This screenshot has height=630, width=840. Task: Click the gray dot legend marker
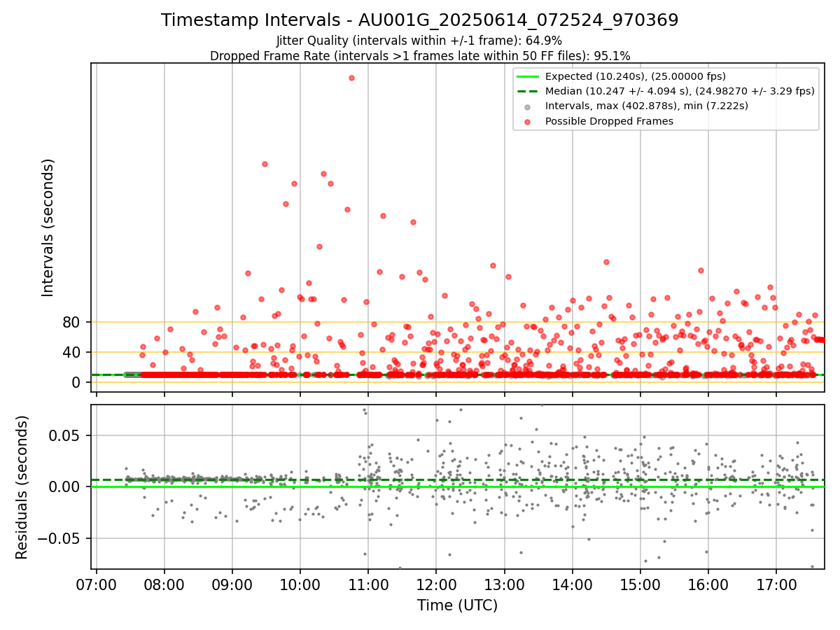tap(528, 107)
